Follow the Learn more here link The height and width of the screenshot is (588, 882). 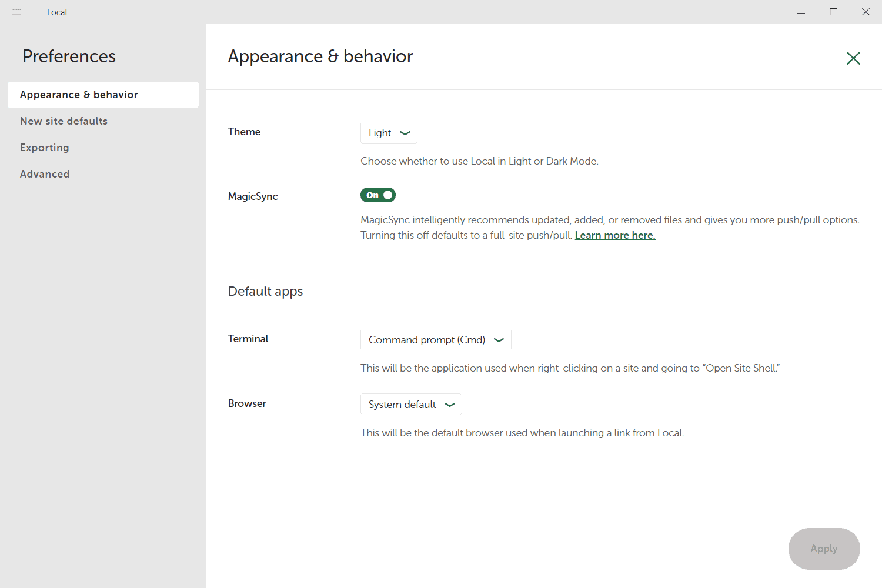click(615, 235)
